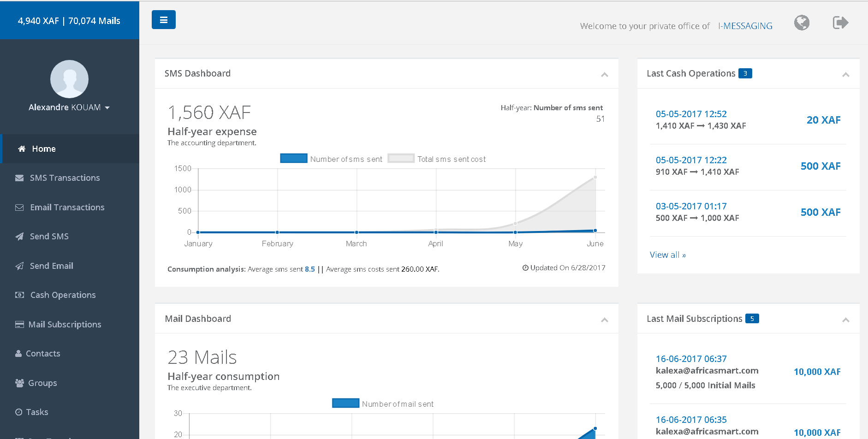Image resolution: width=868 pixels, height=439 pixels.
Task: Open SMS Transactions in the sidebar
Action: pos(65,178)
